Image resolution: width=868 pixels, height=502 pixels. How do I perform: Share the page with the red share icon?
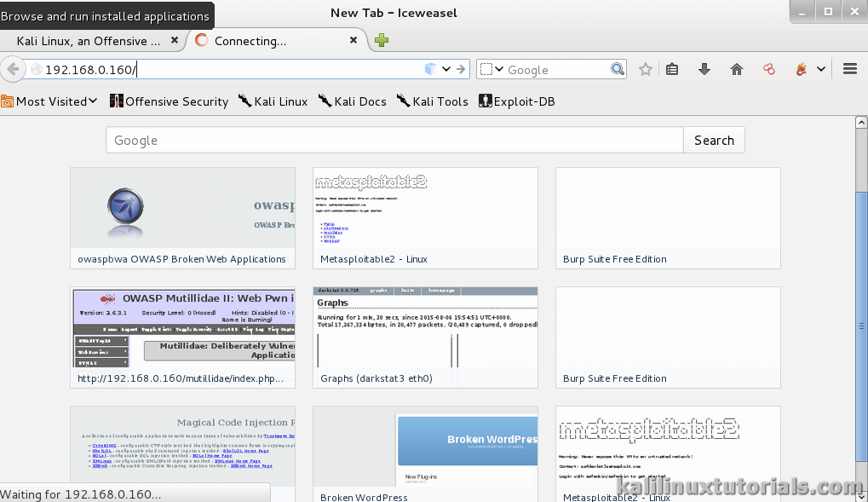coord(767,69)
